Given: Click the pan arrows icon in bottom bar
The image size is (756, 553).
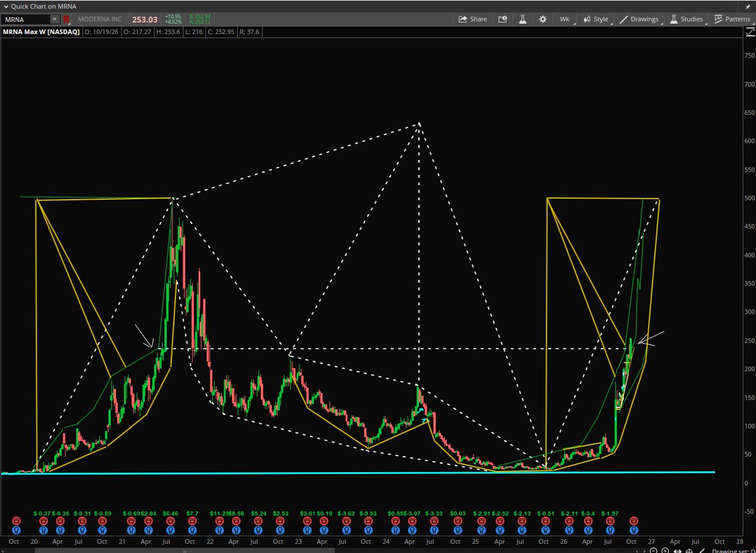Looking at the screenshot, I should pos(677,550).
